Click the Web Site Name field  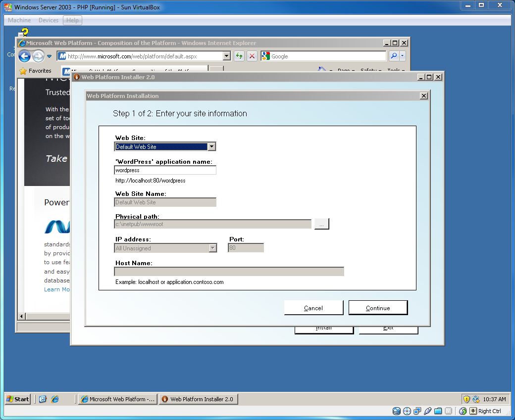[x=165, y=202]
